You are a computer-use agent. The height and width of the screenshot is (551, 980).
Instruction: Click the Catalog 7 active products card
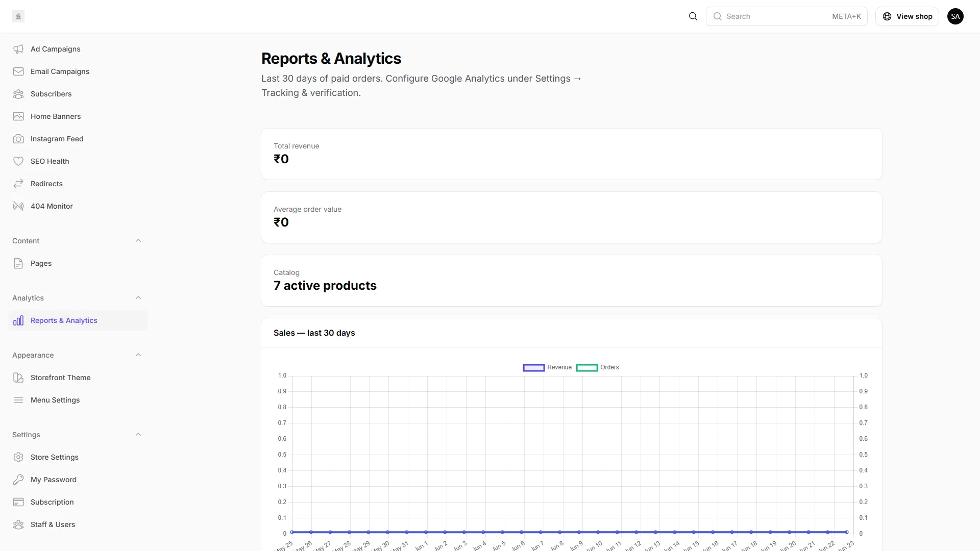[572, 281]
